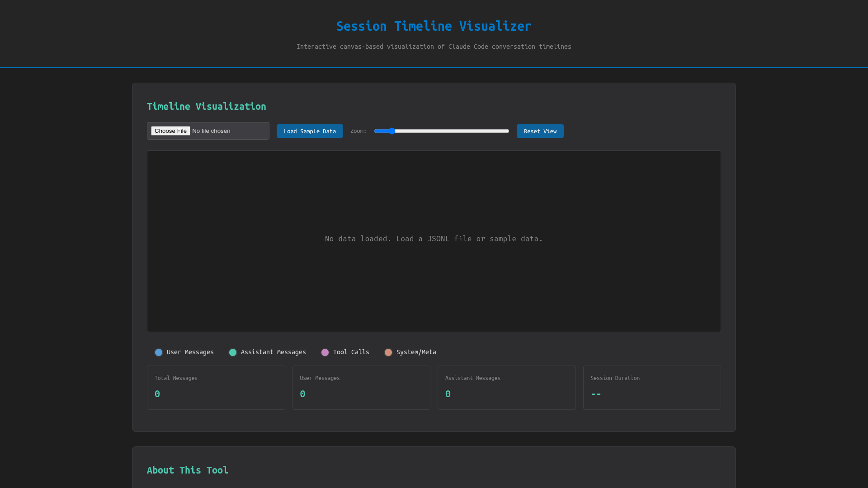Click the Session Duration stat card
This screenshot has width=868, height=488.
pyautogui.click(x=651, y=388)
